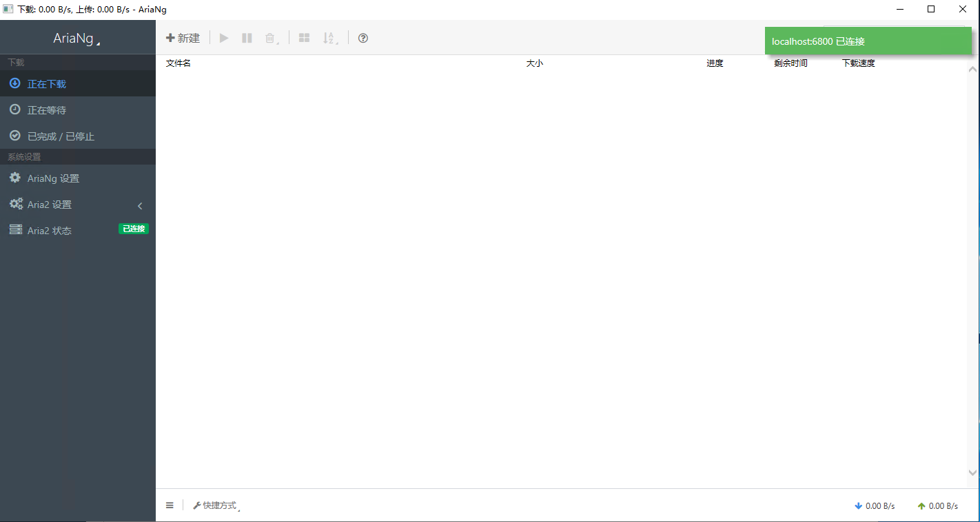Image resolution: width=980 pixels, height=522 pixels.
Task: Click the 新建 (New) download button
Action: pos(183,38)
